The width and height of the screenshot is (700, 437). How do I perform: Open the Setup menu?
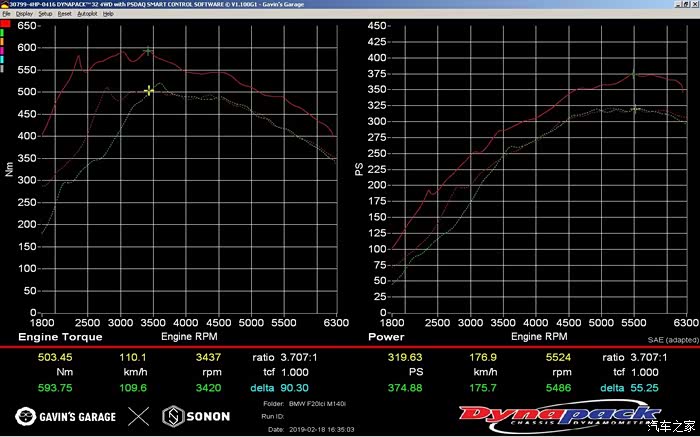(45, 14)
